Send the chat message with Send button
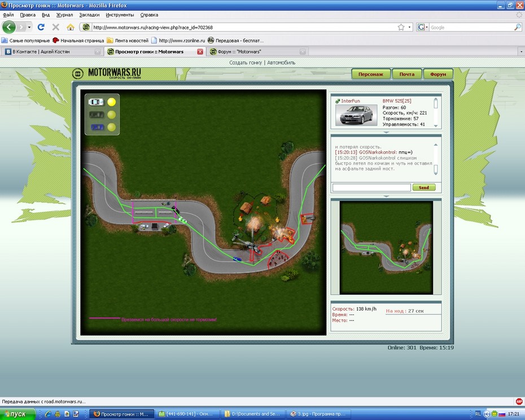525x420 pixels. (x=424, y=187)
